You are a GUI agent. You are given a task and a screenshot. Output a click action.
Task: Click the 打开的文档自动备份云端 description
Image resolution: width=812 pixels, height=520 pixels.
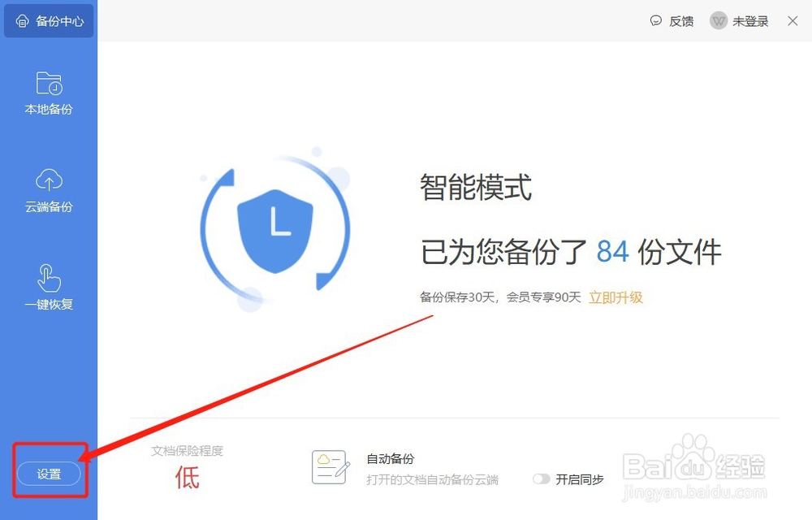(433, 479)
